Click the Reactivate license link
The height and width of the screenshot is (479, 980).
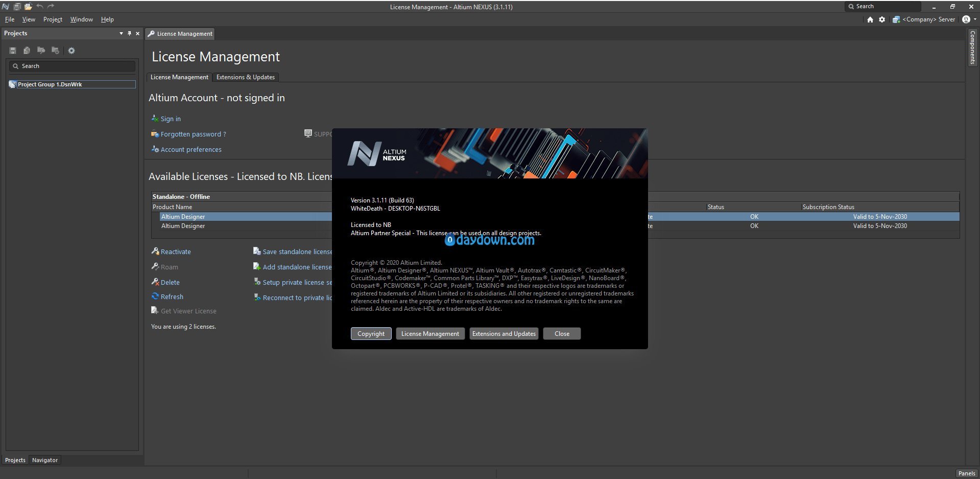(176, 252)
